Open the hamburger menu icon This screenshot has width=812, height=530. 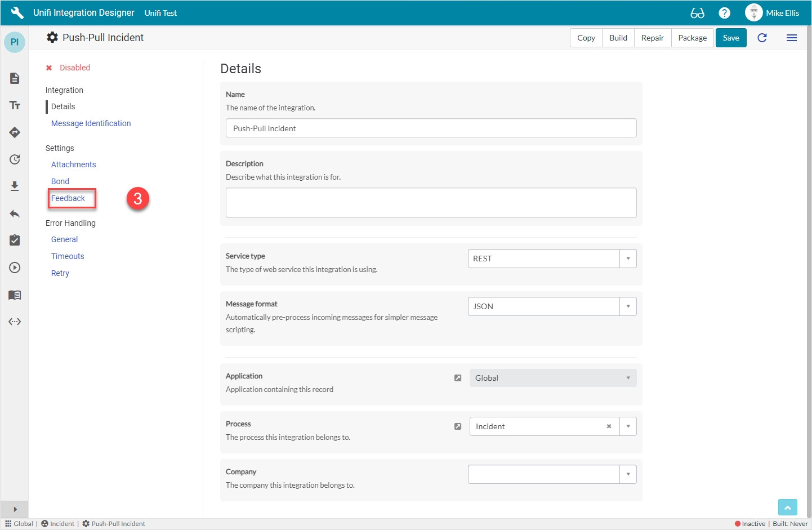(x=791, y=38)
